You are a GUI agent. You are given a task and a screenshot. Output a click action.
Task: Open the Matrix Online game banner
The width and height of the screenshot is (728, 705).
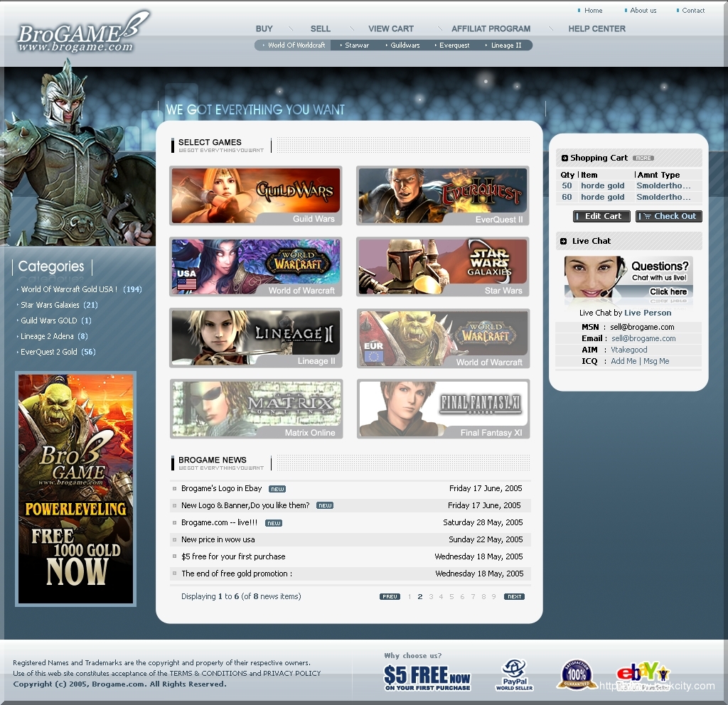point(255,409)
